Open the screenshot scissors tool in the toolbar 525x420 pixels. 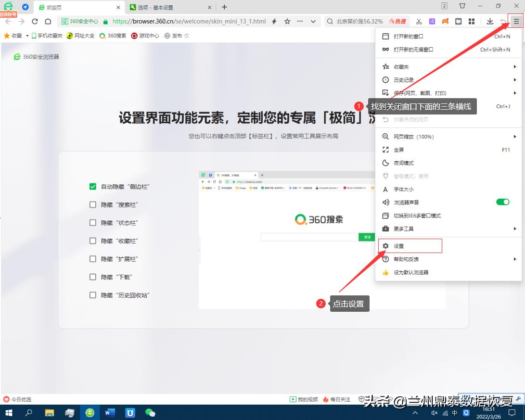coord(419,21)
